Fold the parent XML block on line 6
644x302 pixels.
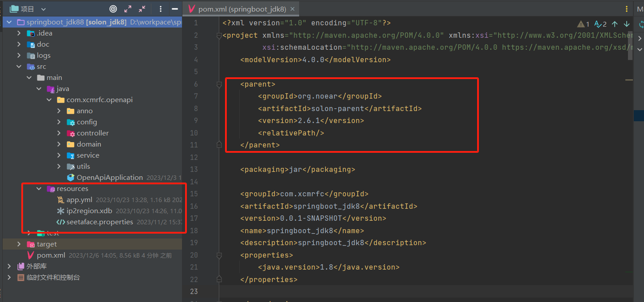pyautogui.click(x=218, y=84)
